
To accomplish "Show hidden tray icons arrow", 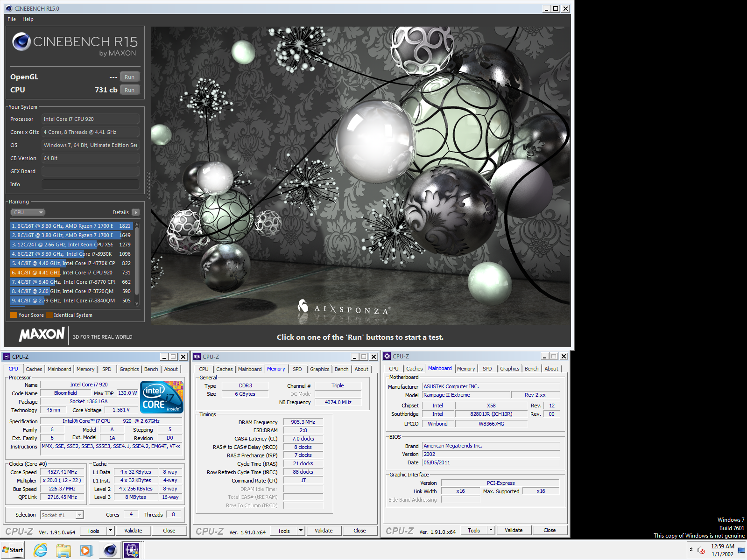I will point(691,550).
